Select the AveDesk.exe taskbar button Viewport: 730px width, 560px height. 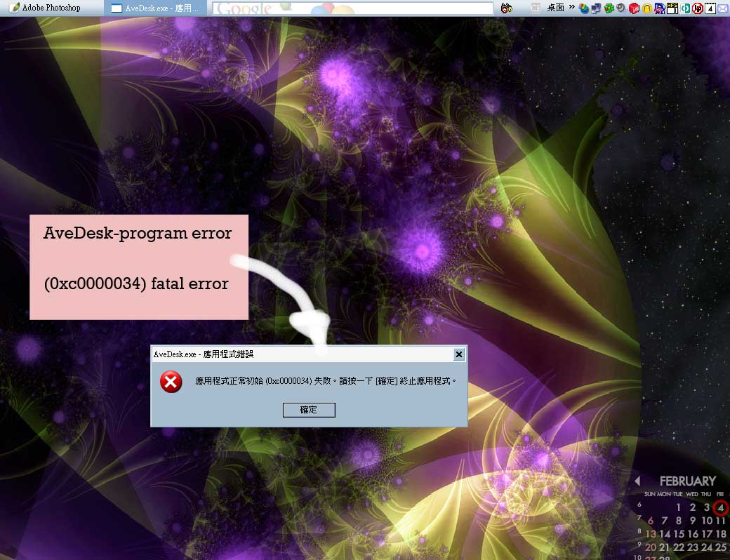click(156, 8)
